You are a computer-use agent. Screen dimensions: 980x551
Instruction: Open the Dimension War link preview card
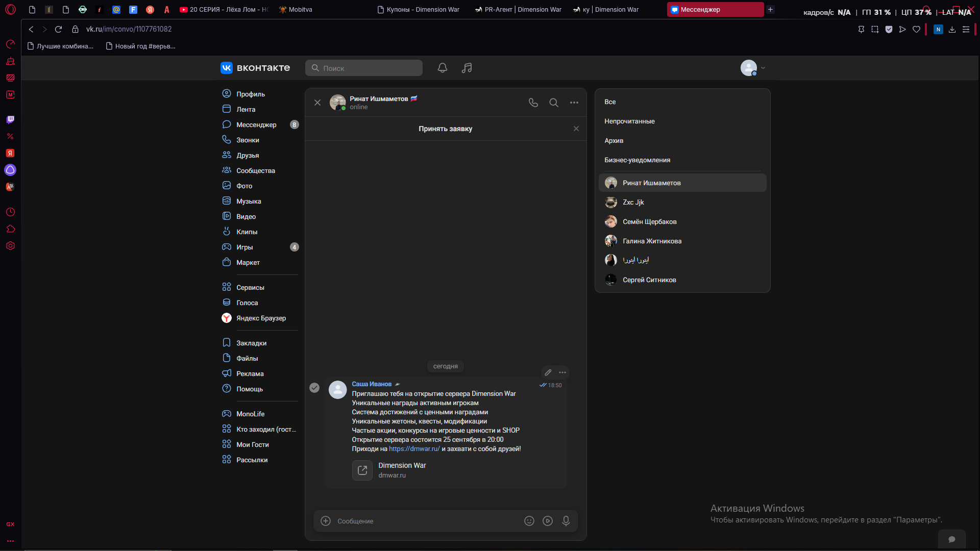389,470
